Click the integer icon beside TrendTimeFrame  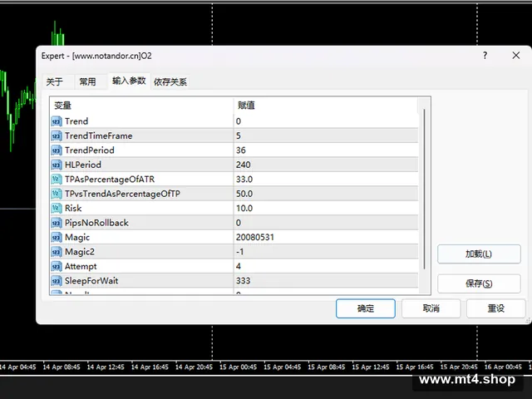click(x=57, y=136)
